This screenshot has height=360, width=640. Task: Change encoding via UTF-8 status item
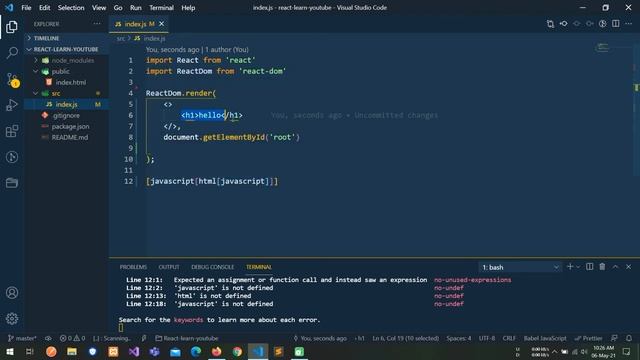click(487, 338)
